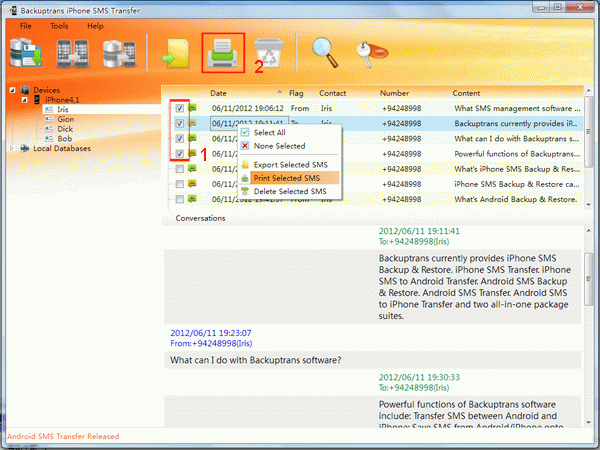The image size is (600, 450).
Task: Open the Tools menu
Action: click(59, 26)
